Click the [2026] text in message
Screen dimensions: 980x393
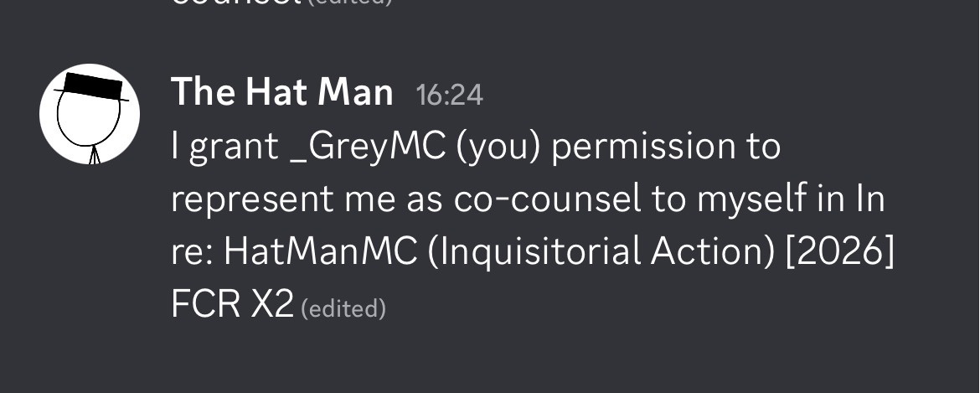[x=840, y=251]
